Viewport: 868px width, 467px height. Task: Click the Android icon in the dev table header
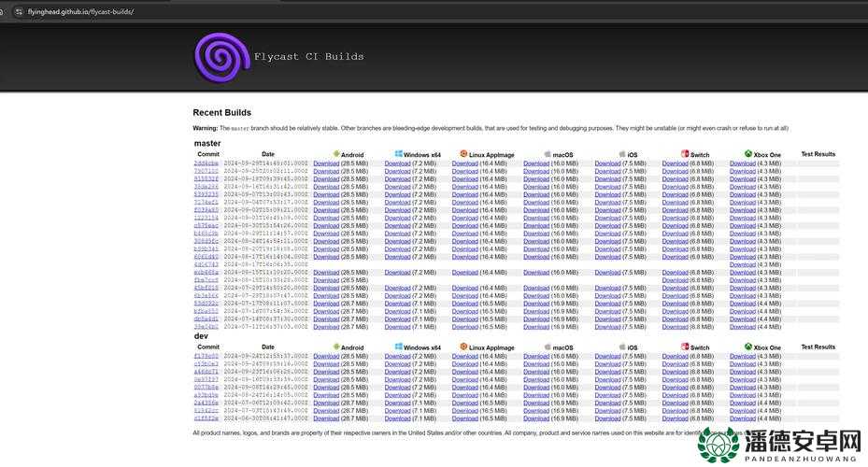pos(336,347)
